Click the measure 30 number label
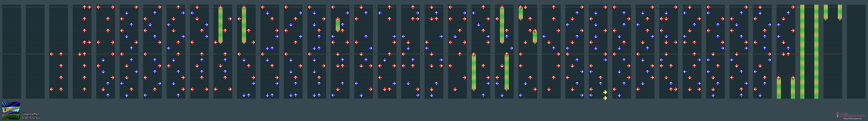Screen dimensions: 868x121 329,54
